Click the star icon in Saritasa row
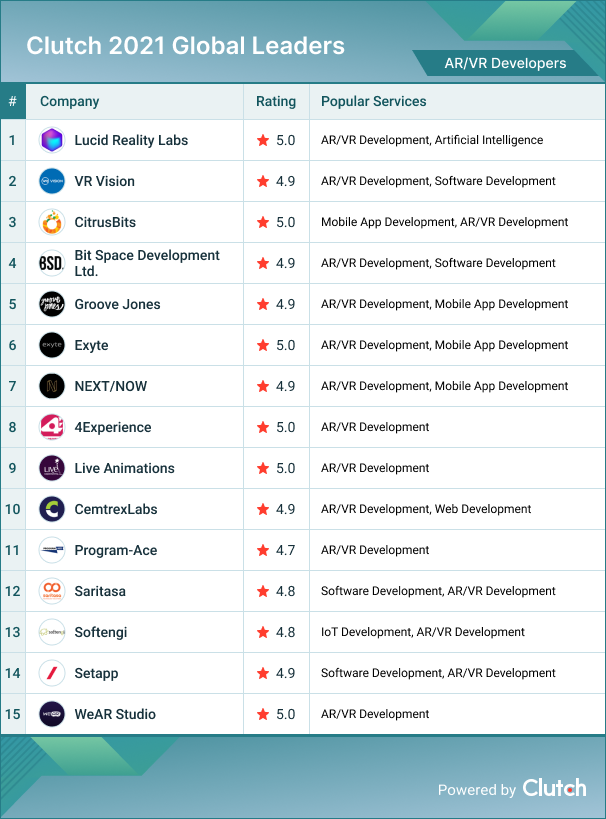 tap(263, 591)
